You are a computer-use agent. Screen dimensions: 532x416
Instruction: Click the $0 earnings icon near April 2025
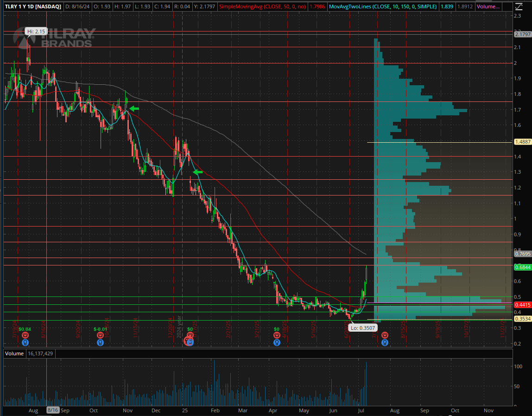277,334
